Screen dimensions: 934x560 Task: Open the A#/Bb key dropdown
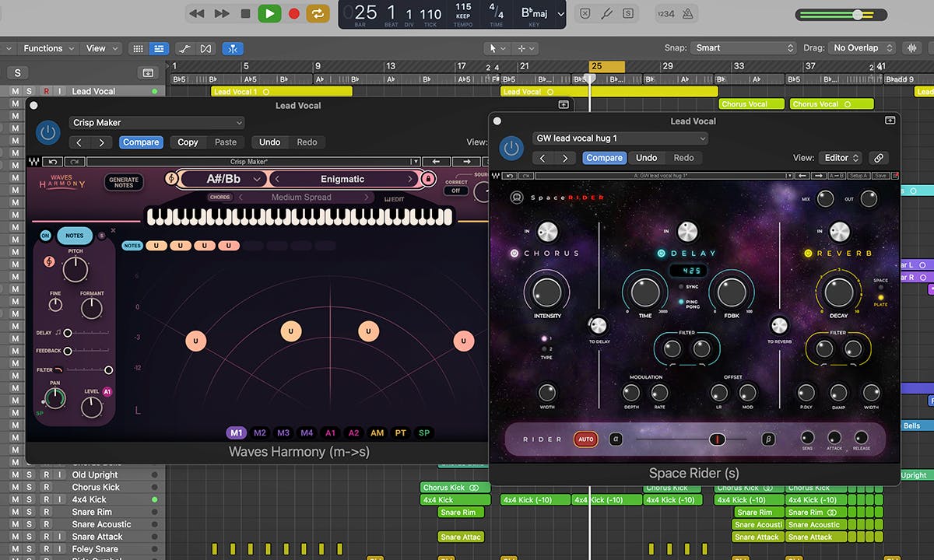point(223,179)
